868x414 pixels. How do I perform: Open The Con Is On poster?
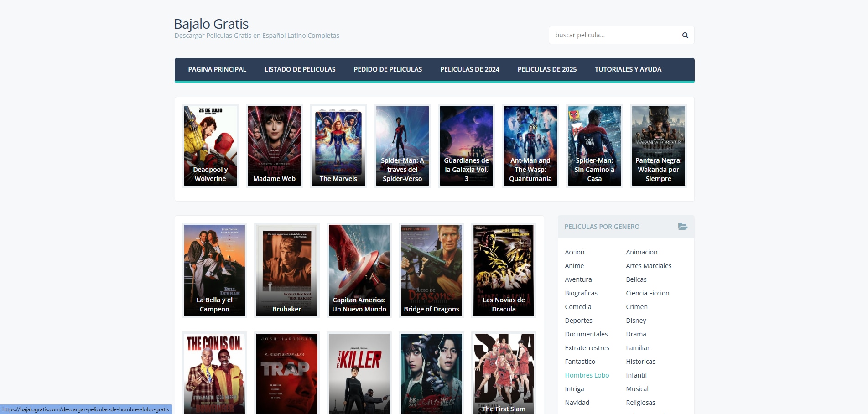pos(214,374)
